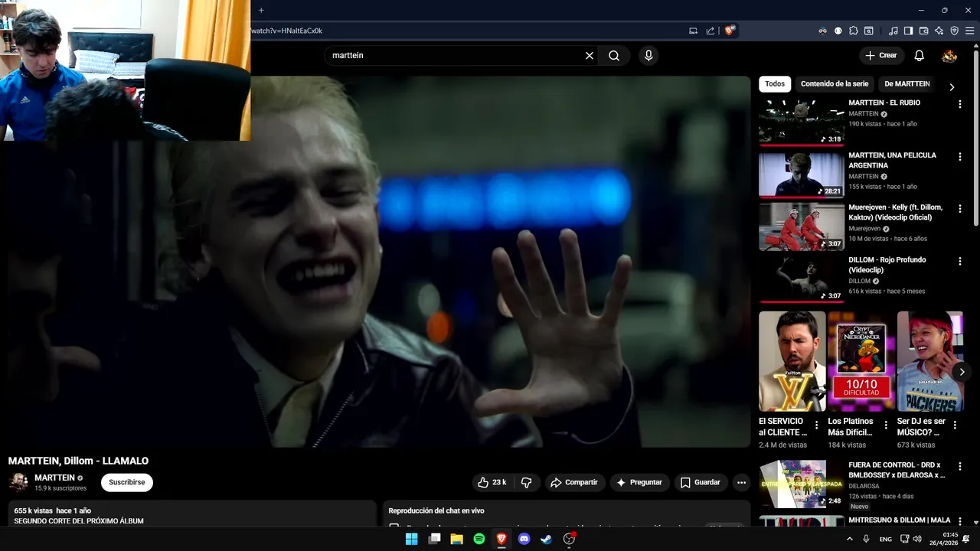Click the Suscribirse button
980x551 pixels.
coord(127,483)
